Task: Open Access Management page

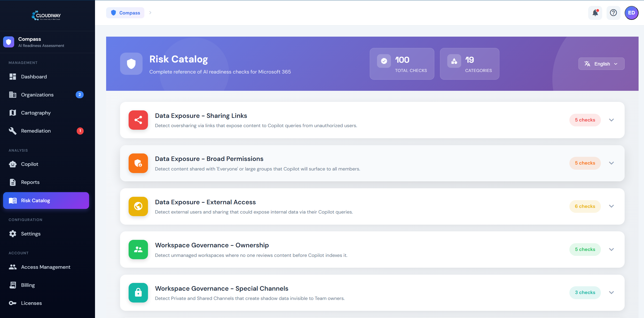Action: point(46,267)
